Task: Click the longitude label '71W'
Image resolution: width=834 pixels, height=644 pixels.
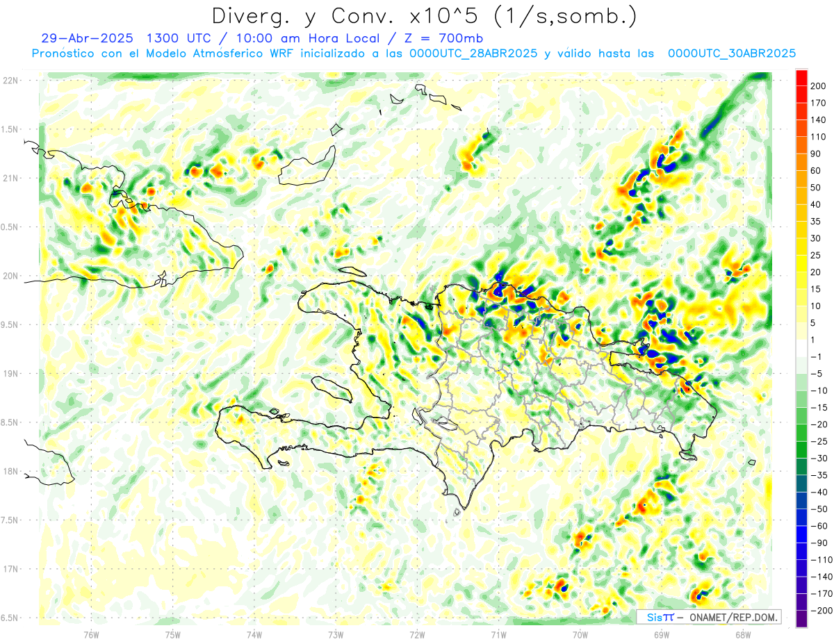Action: coord(498,634)
